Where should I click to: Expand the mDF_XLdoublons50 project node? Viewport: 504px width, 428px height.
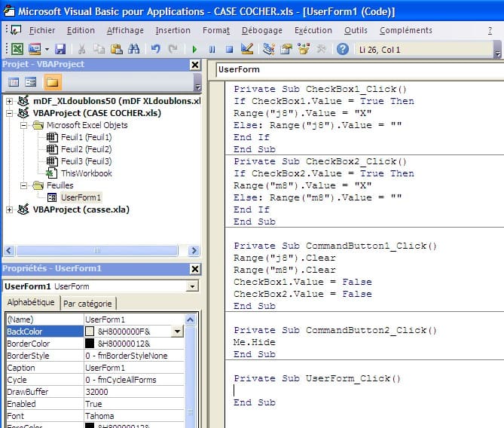[x=9, y=101]
